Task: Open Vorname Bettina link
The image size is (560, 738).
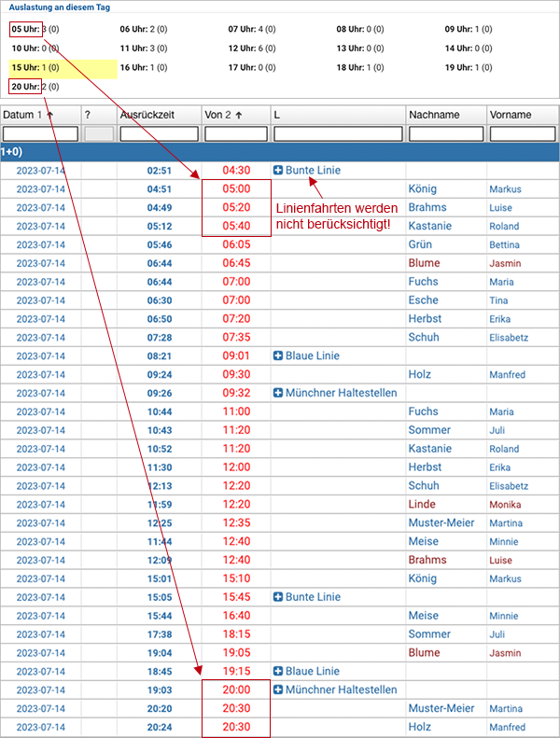Action: point(504,244)
